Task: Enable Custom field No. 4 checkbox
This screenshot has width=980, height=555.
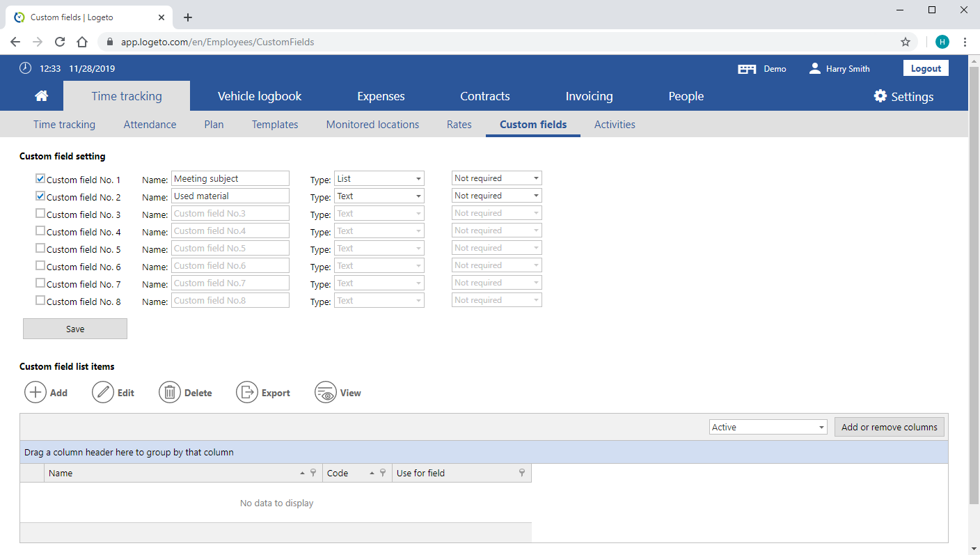Action: tap(40, 231)
